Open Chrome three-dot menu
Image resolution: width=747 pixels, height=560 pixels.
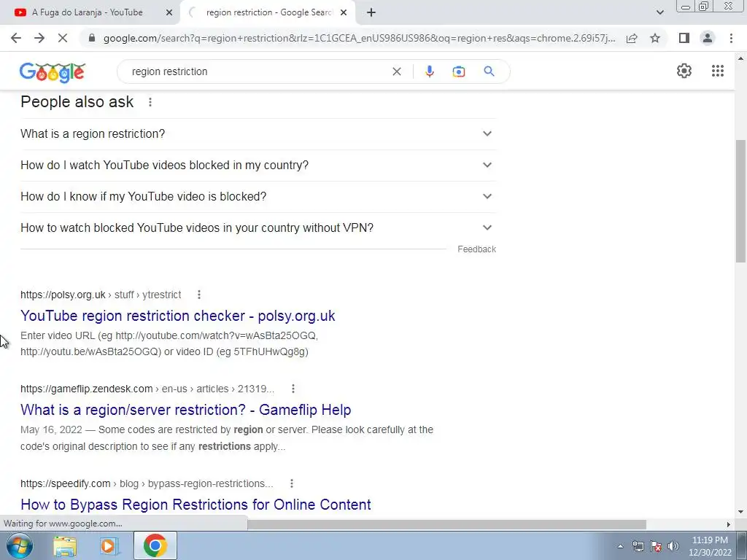[731, 38]
